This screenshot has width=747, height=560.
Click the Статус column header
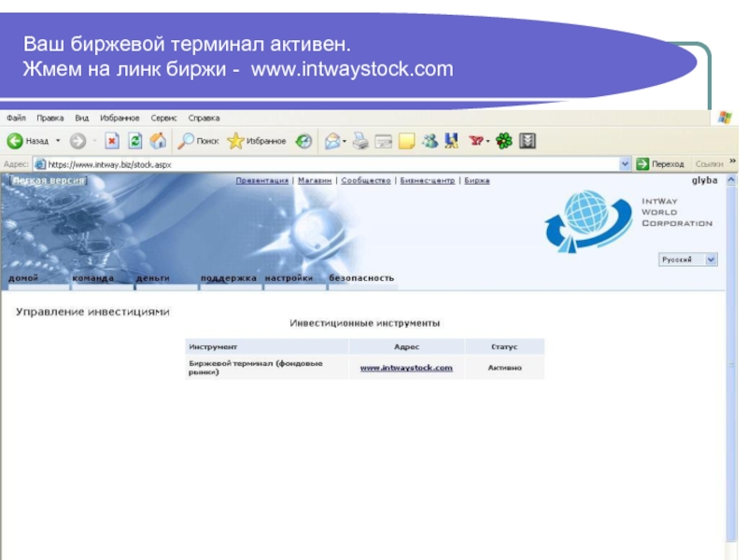click(504, 346)
